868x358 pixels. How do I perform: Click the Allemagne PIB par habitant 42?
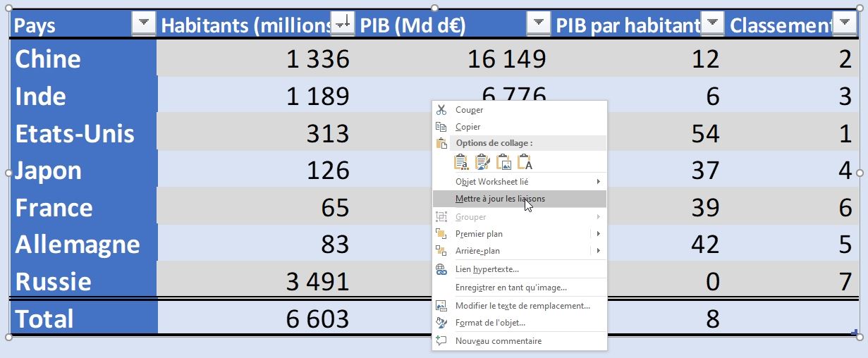705,245
